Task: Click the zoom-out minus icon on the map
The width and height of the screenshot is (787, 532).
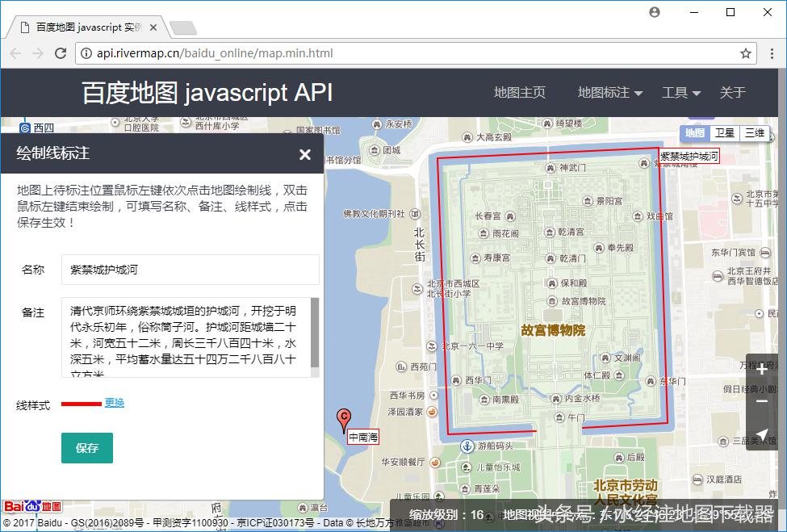Action: (x=762, y=401)
